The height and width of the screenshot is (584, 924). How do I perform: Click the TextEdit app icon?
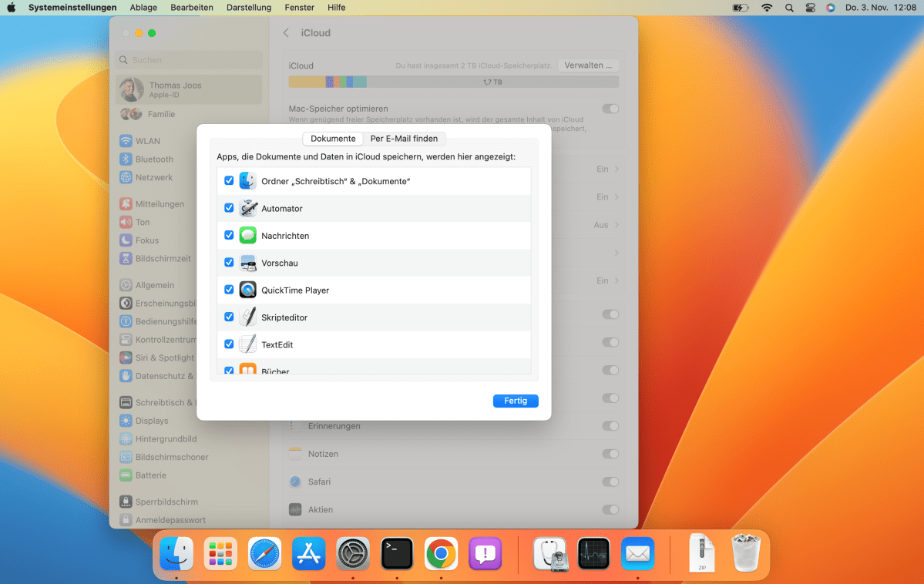coord(247,344)
